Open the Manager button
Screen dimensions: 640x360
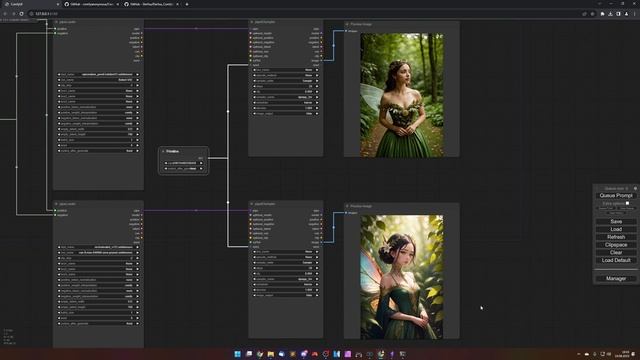[616, 278]
